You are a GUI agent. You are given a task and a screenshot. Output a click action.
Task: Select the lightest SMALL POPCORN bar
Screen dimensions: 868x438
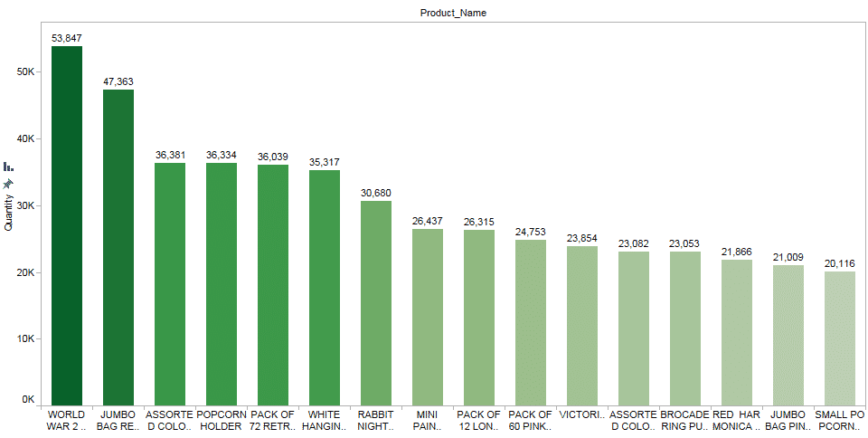point(840,338)
